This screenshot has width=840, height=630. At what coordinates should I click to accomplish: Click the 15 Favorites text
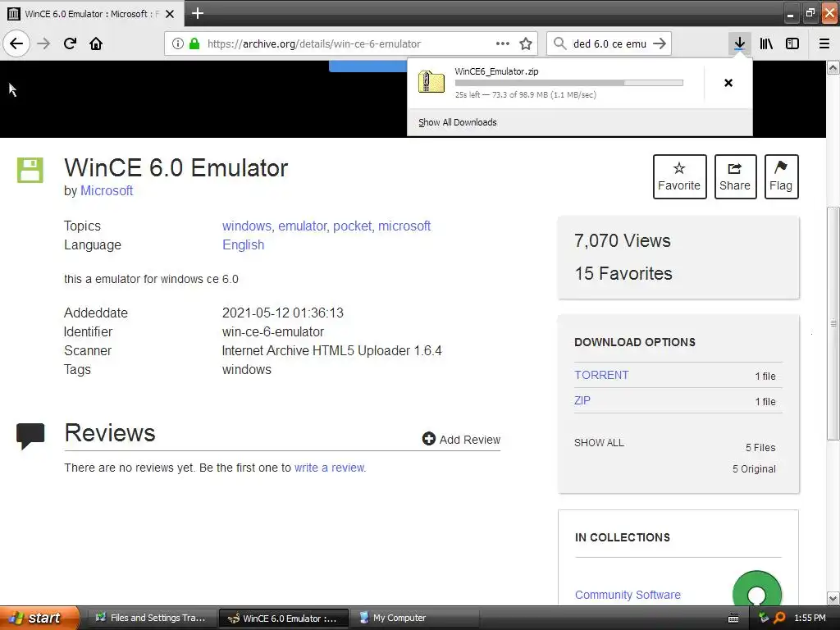(623, 273)
